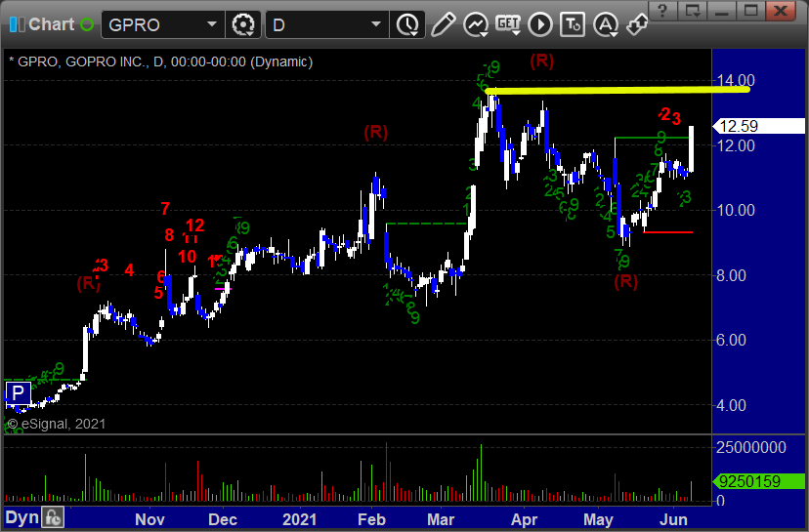This screenshot has height=532, width=809.
Task: Click the 12.59 current price label
Action: click(x=758, y=126)
